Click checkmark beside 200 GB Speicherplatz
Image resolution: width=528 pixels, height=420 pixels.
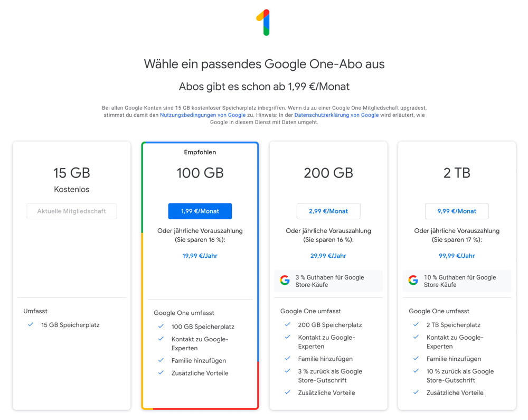[x=288, y=324]
